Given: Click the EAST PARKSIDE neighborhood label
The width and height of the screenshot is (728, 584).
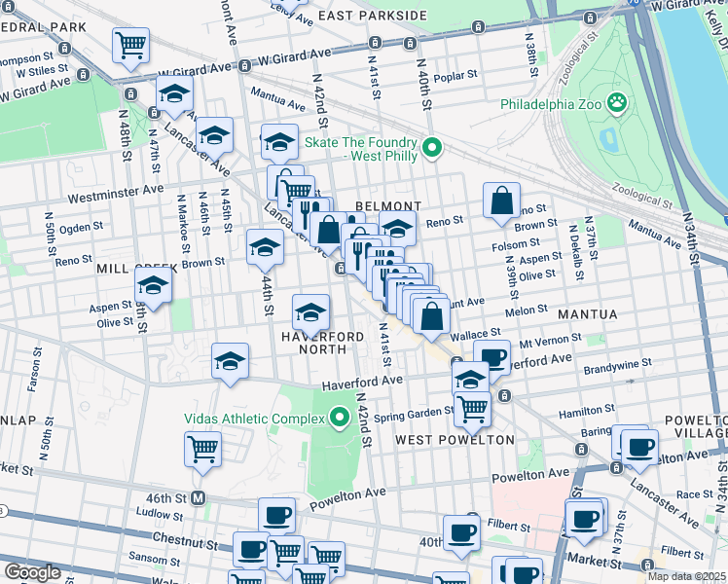Looking at the screenshot, I should [x=373, y=16].
